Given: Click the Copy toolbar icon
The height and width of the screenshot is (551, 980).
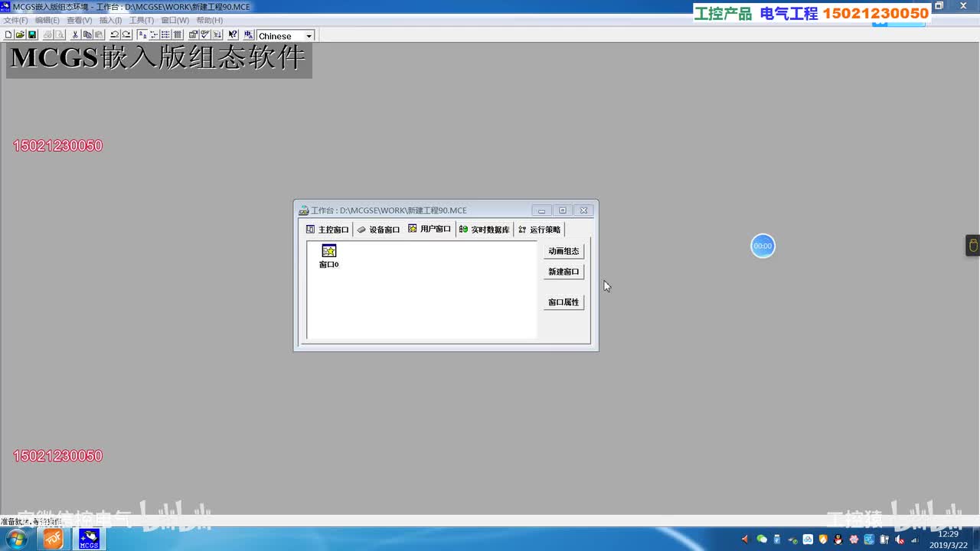Looking at the screenshot, I should click(87, 35).
